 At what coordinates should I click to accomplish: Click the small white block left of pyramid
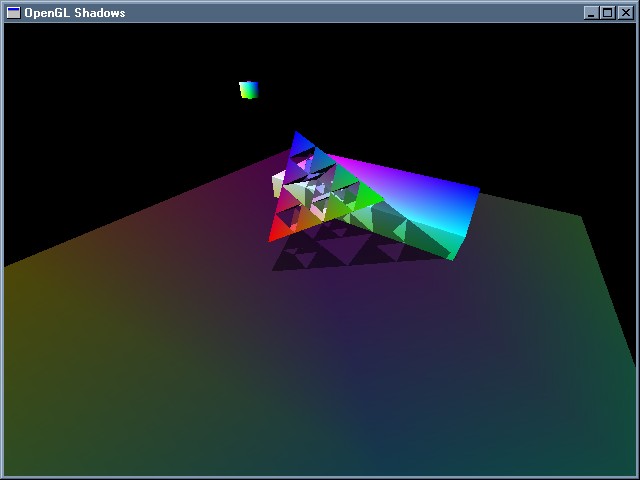pyautogui.click(x=277, y=185)
